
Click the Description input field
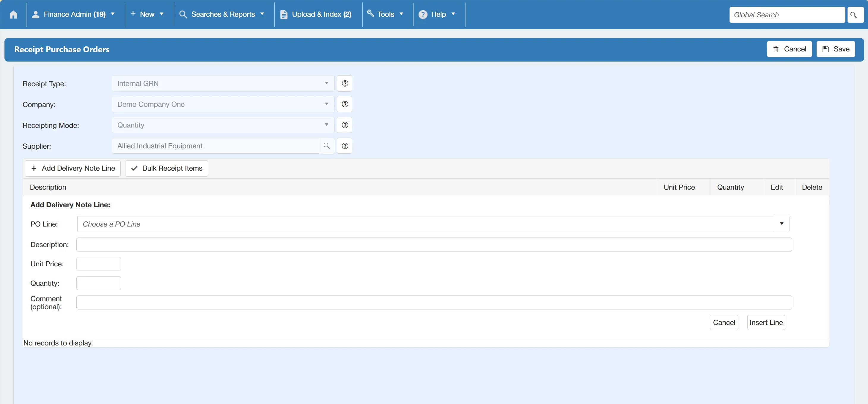point(434,245)
